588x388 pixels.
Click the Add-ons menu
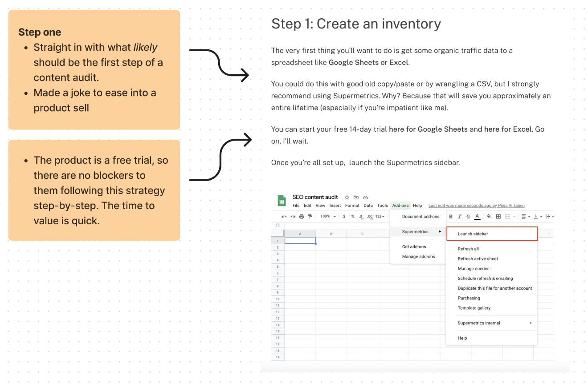[400, 206]
